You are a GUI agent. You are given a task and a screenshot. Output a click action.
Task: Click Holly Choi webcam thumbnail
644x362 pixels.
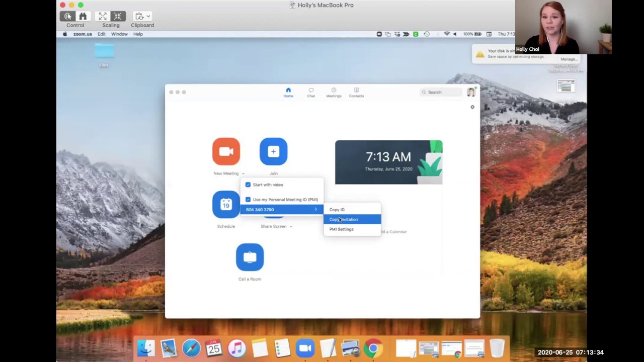click(563, 27)
